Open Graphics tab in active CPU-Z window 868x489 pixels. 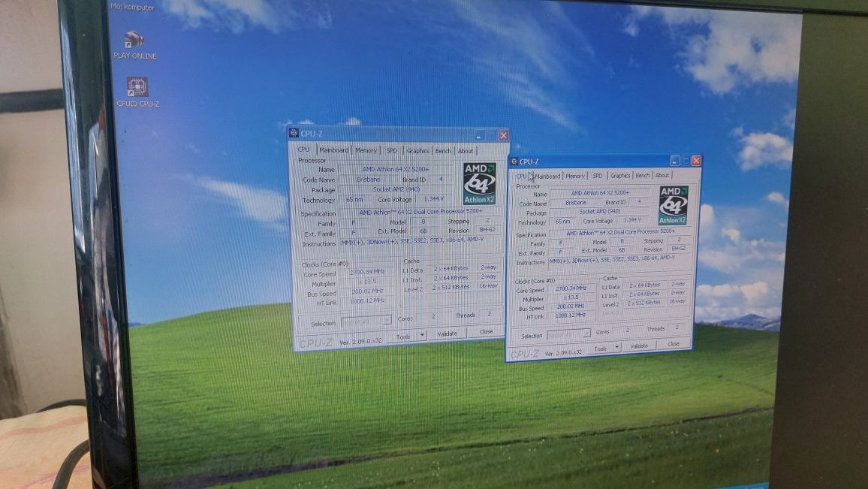[620, 176]
